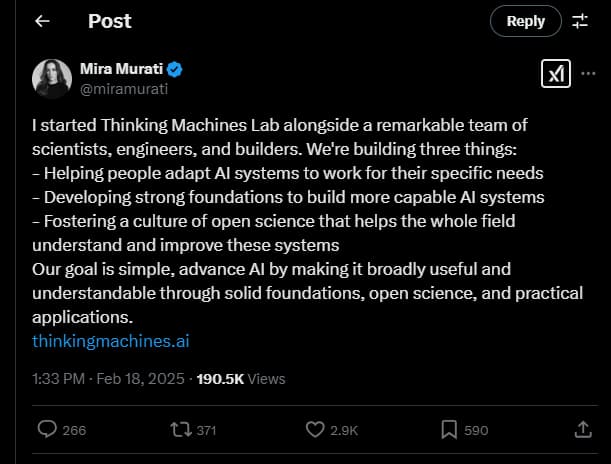Open Grok explanation icon on the post
This screenshot has height=464, width=611.
[x=555, y=74]
